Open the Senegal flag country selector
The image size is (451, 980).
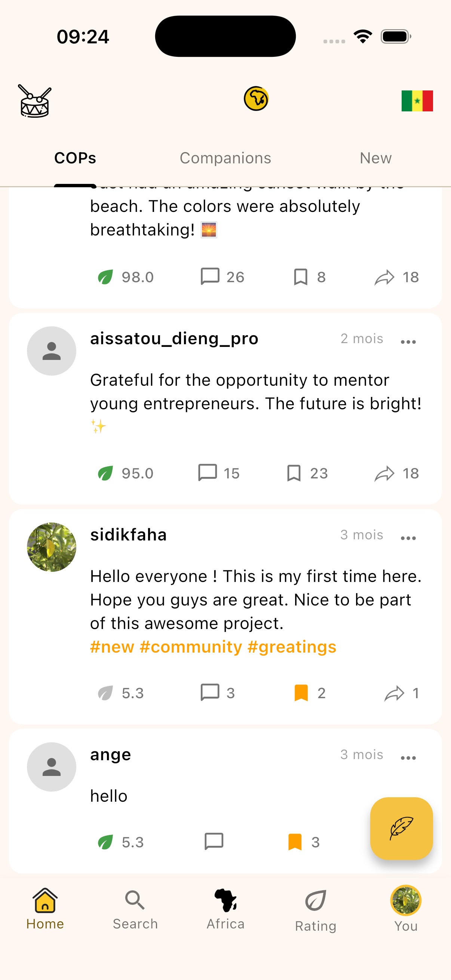click(x=417, y=101)
